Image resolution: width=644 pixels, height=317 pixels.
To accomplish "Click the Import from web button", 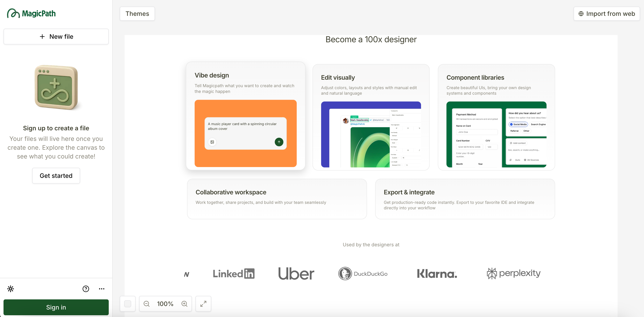I will click(x=607, y=14).
